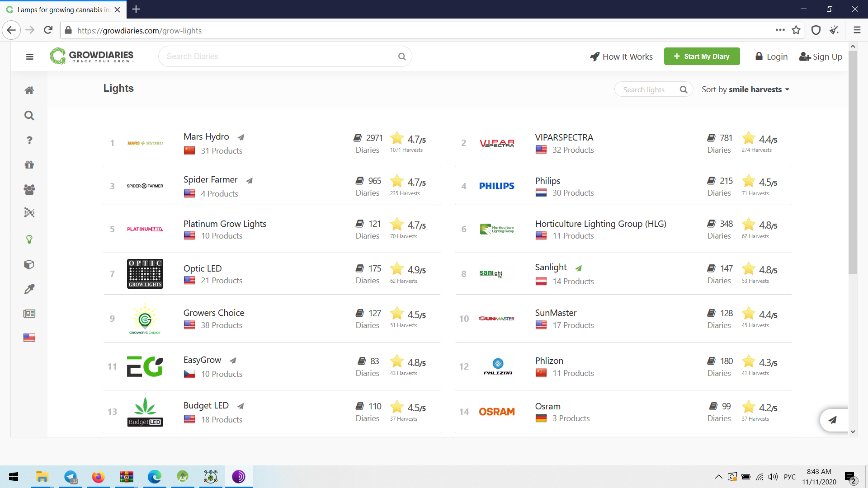Open the browser page actions three-dot menu

[x=780, y=30]
